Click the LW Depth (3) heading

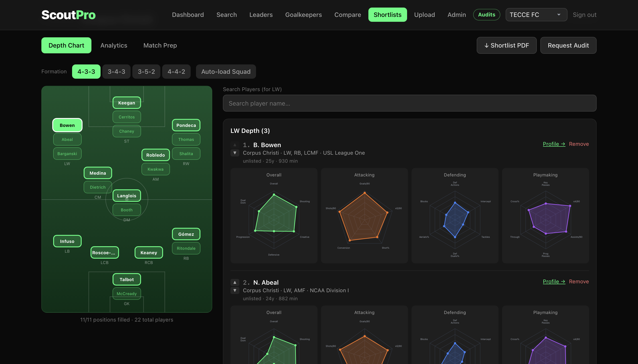pos(250,131)
